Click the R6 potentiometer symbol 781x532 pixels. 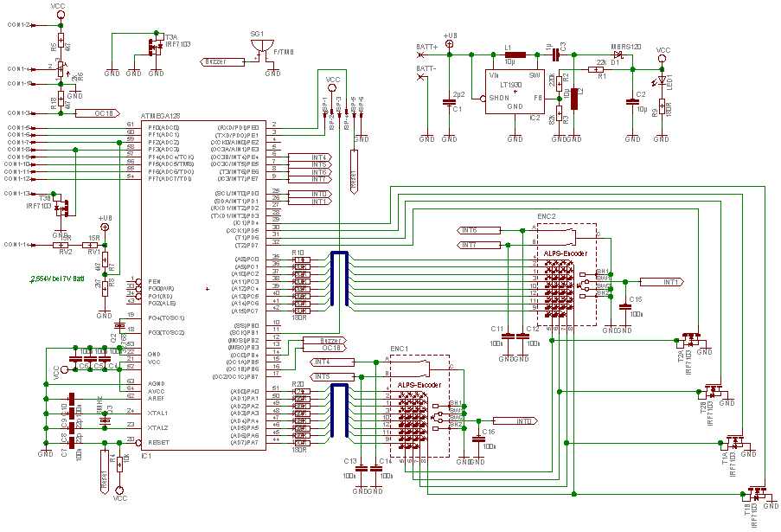[x=61, y=69]
